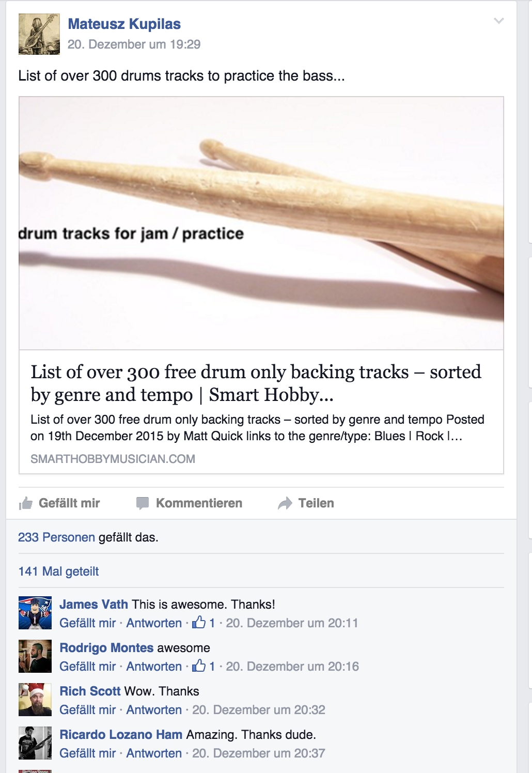Screen dimensions: 532x773
Task: View the 141 Mal geteilt shares
Action: click(58, 571)
